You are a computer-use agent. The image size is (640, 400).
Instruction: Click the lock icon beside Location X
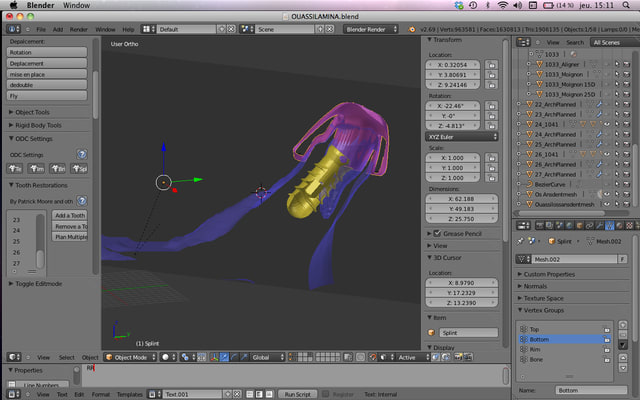coord(493,64)
